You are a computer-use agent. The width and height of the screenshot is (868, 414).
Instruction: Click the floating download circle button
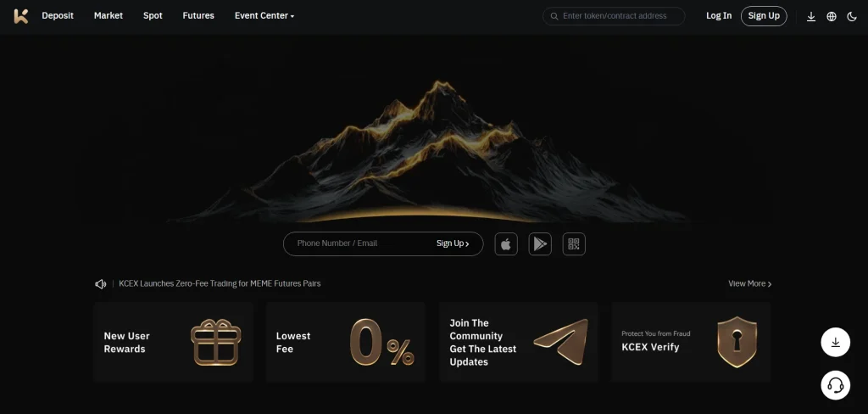(835, 343)
